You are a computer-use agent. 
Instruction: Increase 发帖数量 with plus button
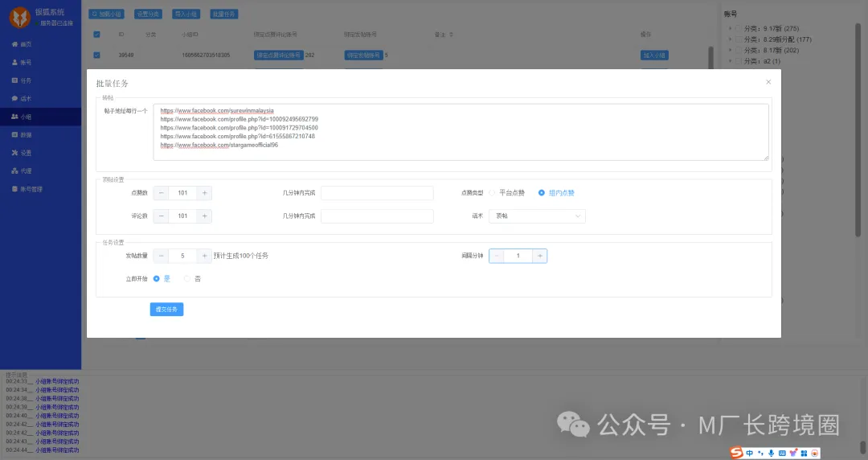coord(204,256)
